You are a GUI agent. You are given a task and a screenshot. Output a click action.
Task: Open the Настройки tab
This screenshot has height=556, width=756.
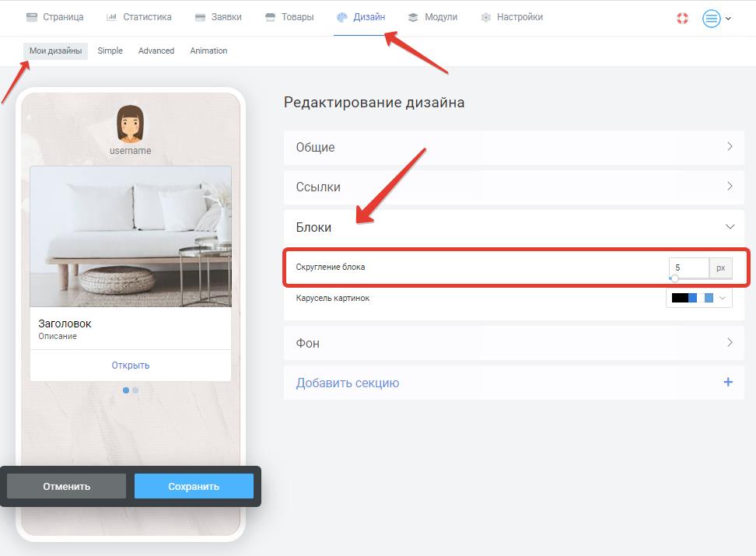coord(512,17)
